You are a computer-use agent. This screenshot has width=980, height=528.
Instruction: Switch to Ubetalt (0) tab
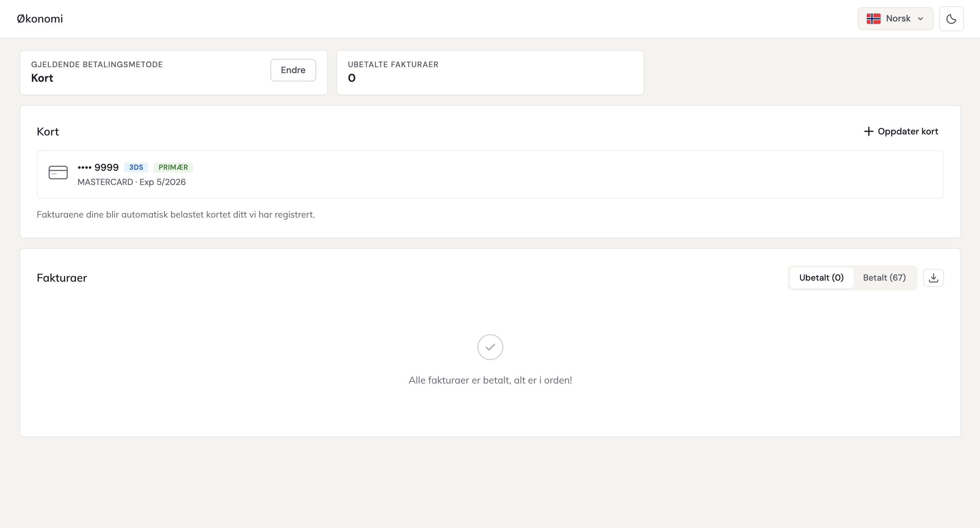click(x=821, y=278)
